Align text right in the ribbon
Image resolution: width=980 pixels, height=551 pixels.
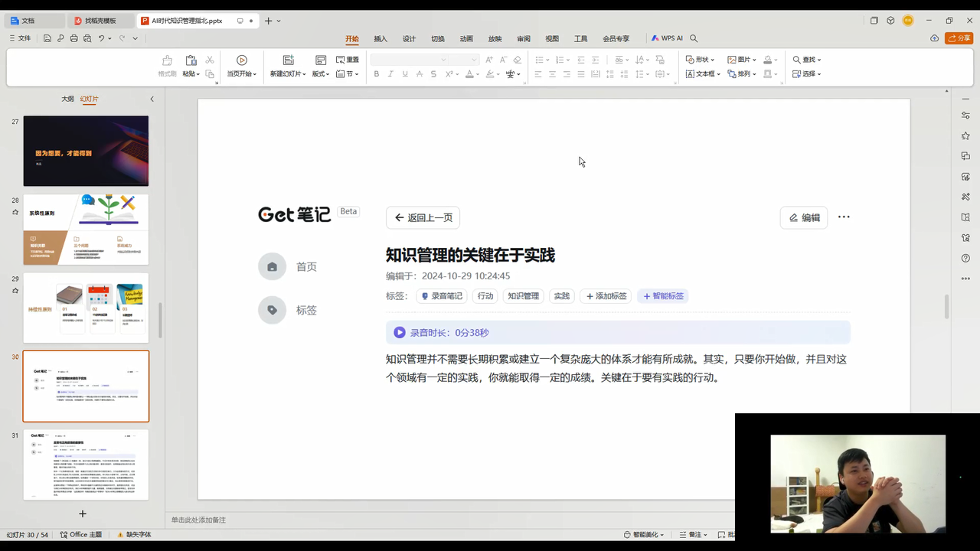click(567, 74)
